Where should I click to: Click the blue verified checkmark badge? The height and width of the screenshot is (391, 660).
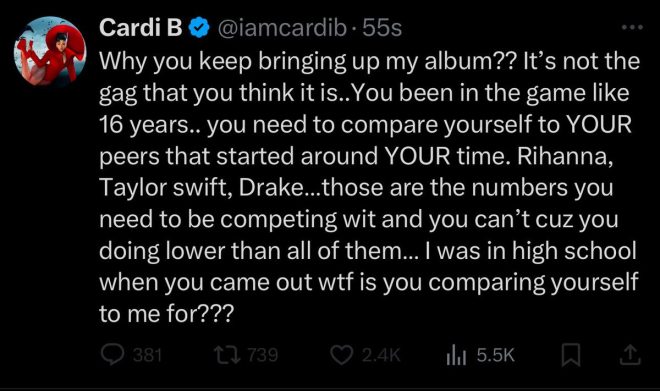[199, 28]
